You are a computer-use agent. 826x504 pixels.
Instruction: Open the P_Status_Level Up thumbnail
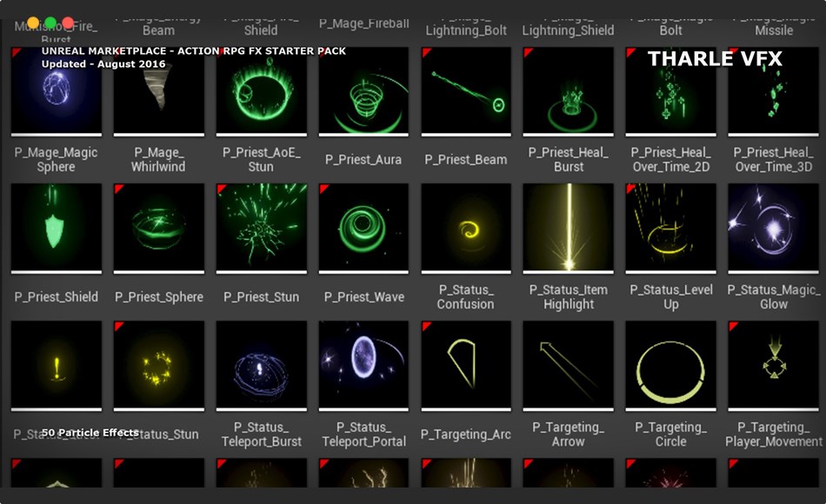click(x=671, y=228)
